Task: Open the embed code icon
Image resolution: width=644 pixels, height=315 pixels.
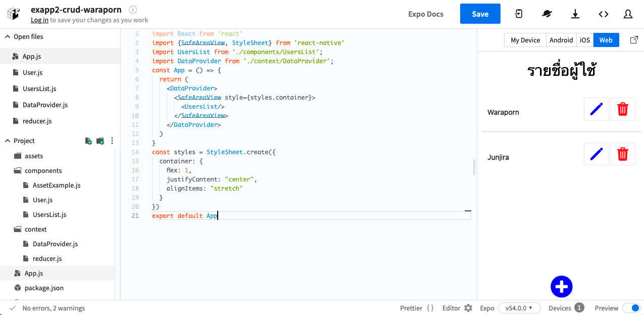Action: (x=604, y=14)
